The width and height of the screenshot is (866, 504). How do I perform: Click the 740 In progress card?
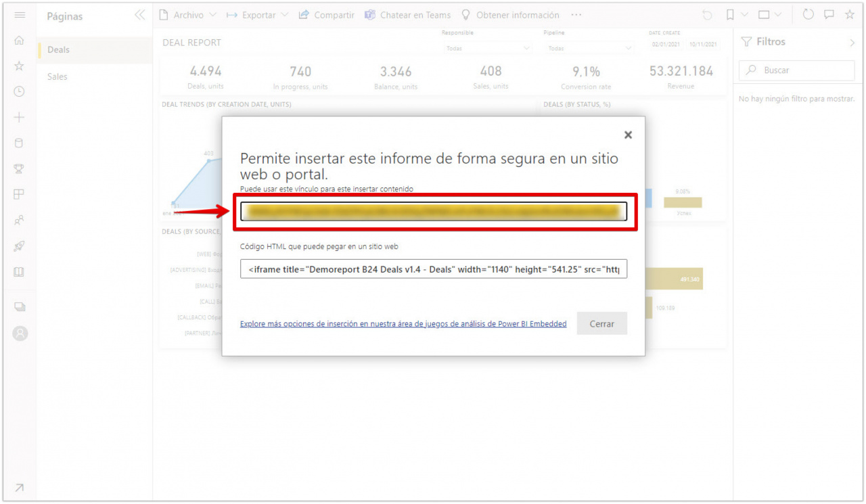pos(300,77)
